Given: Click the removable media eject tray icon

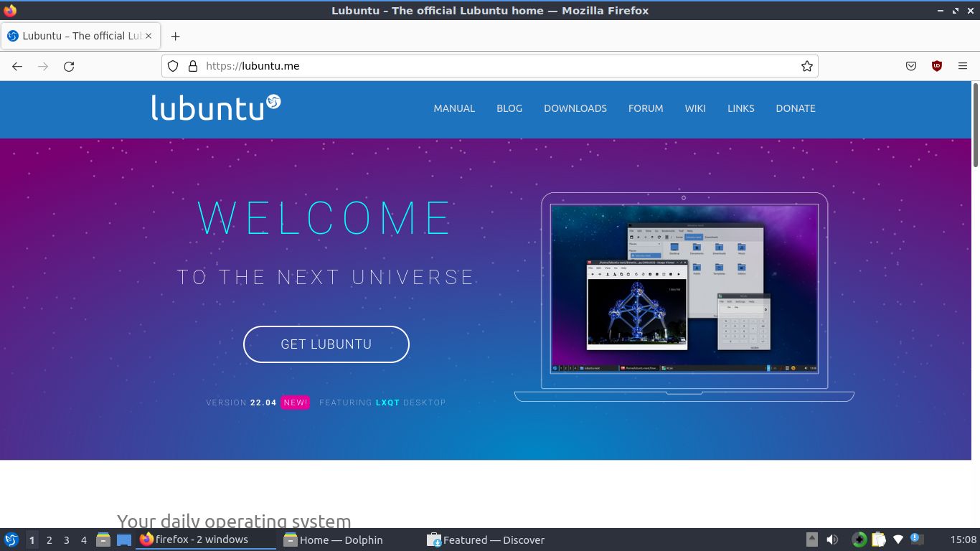Looking at the screenshot, I should 812,540.
